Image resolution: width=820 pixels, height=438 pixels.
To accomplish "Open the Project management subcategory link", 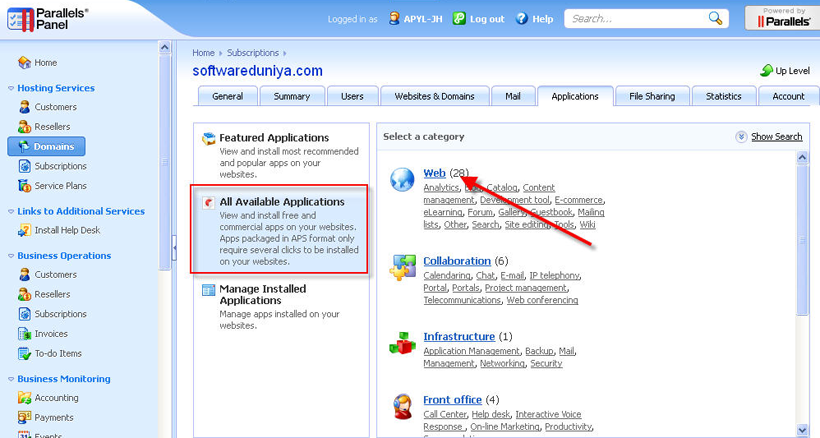I will pyautogui.click(x=526, y=288).
